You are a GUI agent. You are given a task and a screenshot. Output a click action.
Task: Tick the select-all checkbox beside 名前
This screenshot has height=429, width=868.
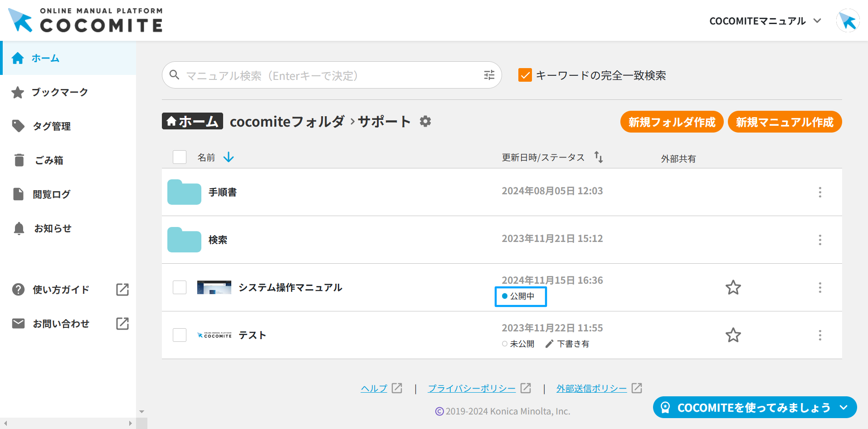coord(180,157)
